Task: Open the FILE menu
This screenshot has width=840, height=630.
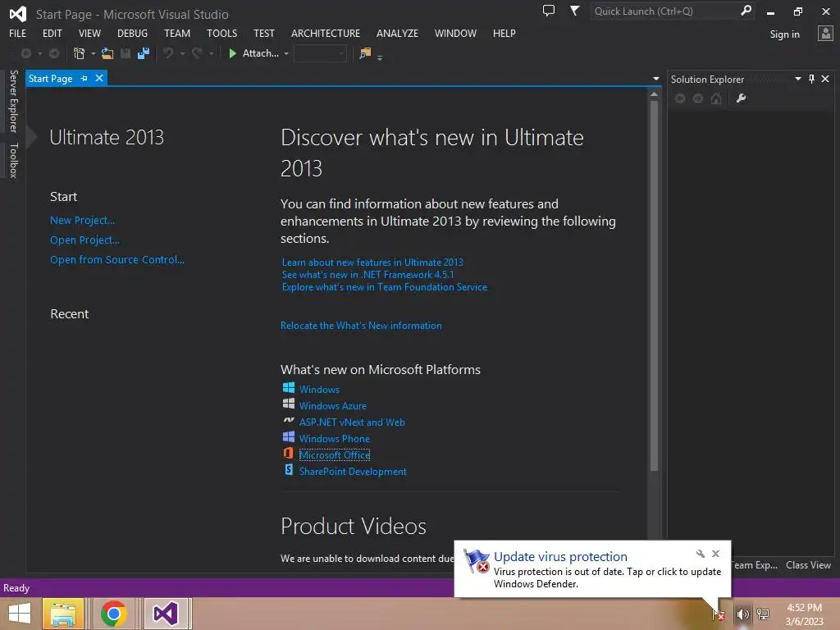Action: tap(18, 33)
